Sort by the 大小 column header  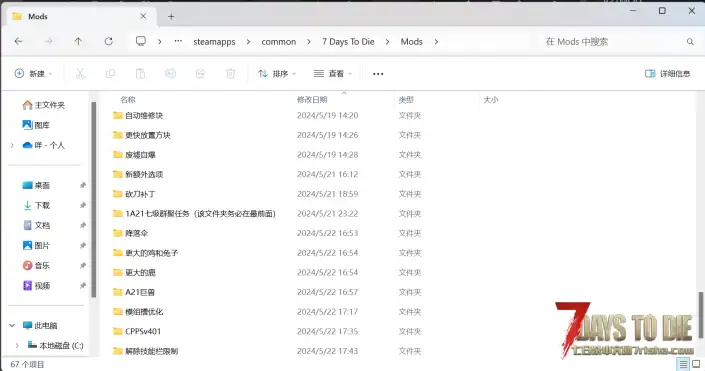click(x=491, y=99)
